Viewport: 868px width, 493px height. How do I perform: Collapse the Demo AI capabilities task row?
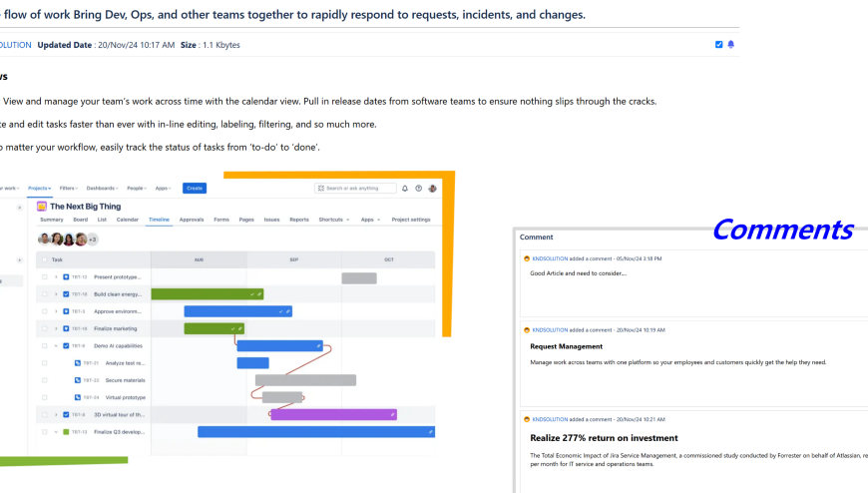tap(56, 345)
